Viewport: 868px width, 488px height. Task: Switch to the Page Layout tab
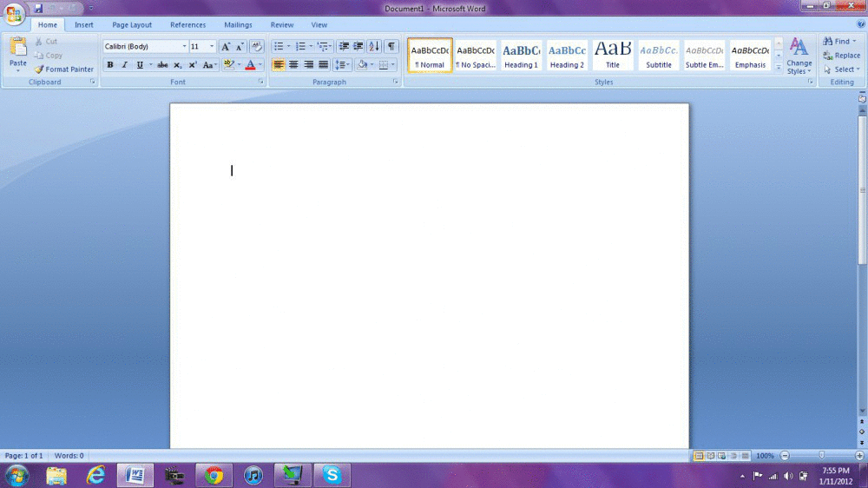click(x=132, y=25)
